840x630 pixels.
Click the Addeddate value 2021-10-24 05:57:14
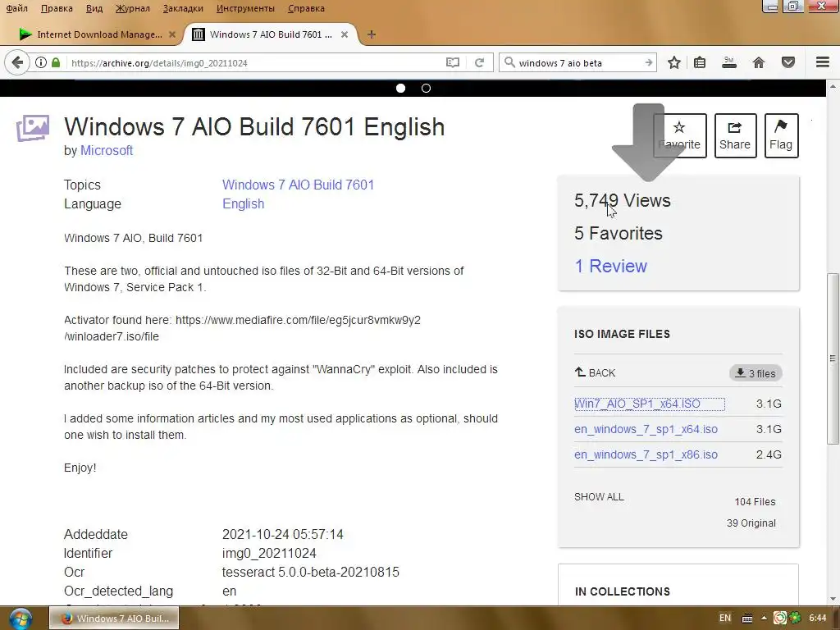(283, 535)
